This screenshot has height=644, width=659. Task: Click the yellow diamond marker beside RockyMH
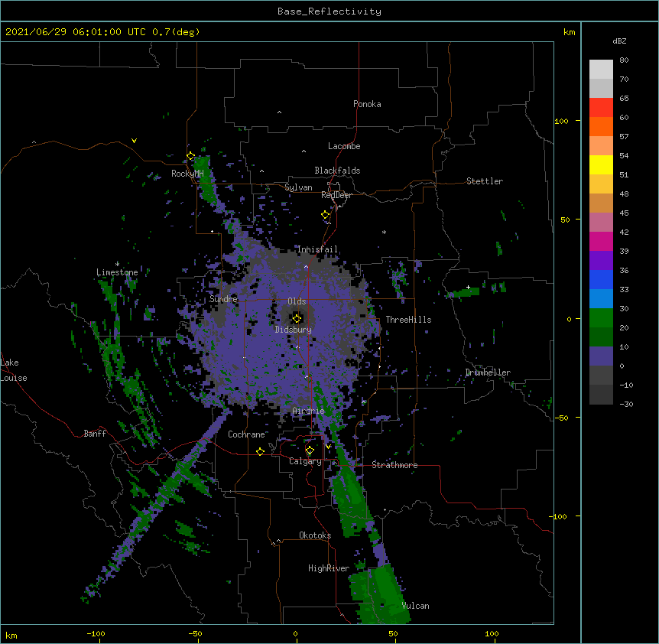[190, 156]
